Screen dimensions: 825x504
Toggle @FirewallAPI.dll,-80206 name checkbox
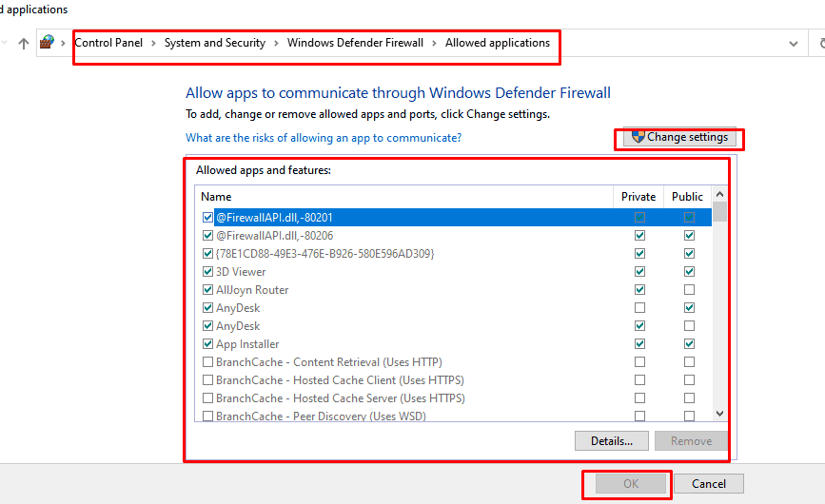pyautogui.click(x=207, y=236)
